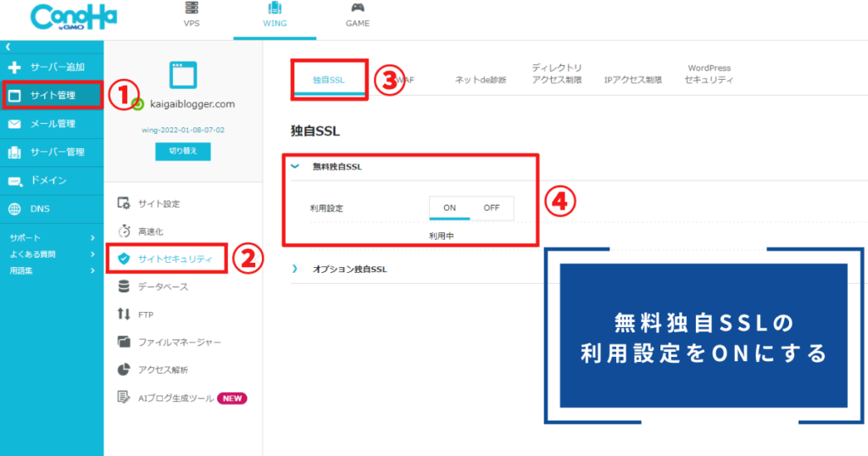Turn ON the free SSL setting
The height and width of the screenshot is (456, 868).
[449, 208]
